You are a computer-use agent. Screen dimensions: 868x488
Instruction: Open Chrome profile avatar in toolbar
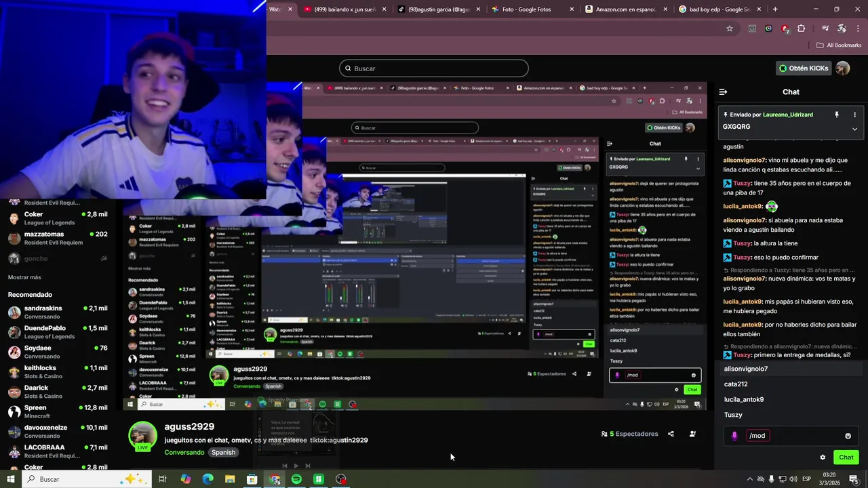pos(842,28)
